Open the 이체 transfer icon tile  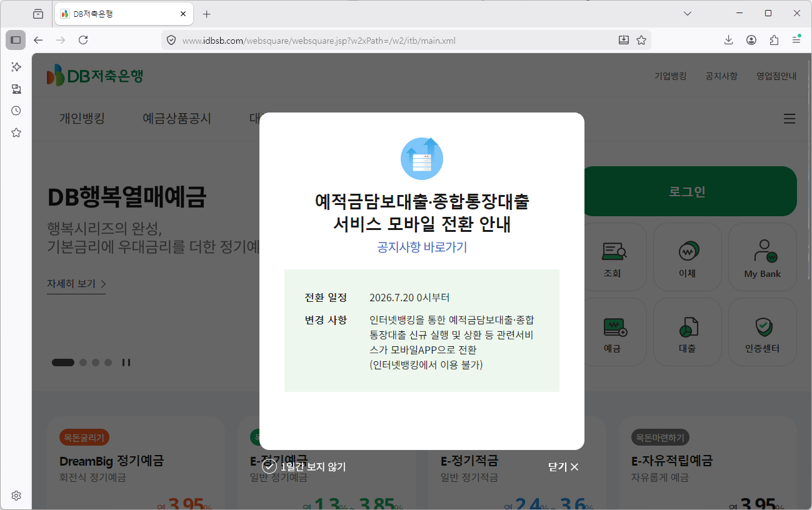(687, 257)
